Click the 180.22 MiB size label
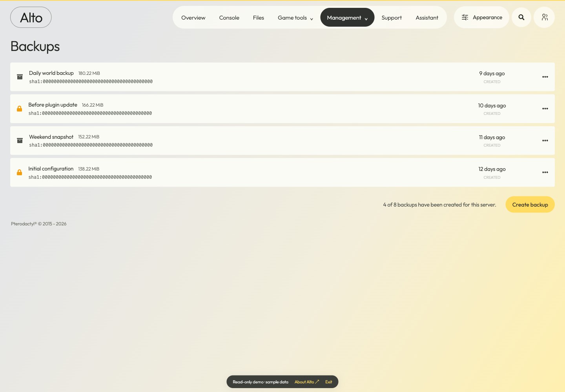565x392 pixels. pyautogui.click(x=89, y=73)
